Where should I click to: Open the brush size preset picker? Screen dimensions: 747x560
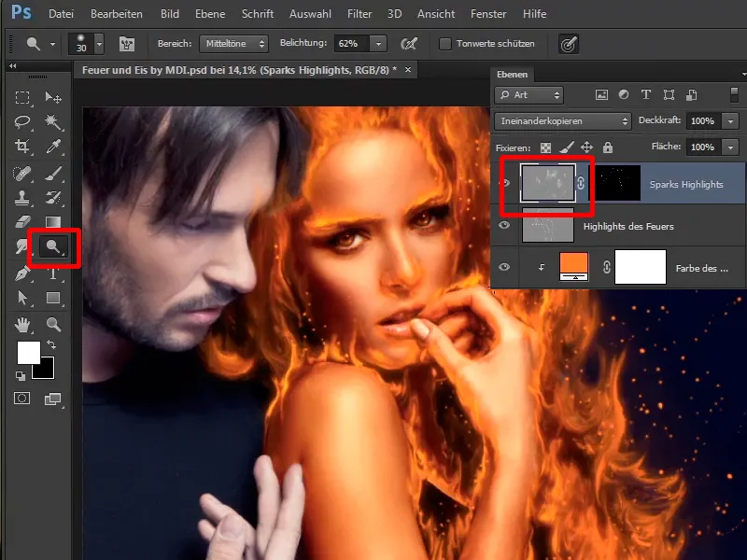click(x=99, y=44)
